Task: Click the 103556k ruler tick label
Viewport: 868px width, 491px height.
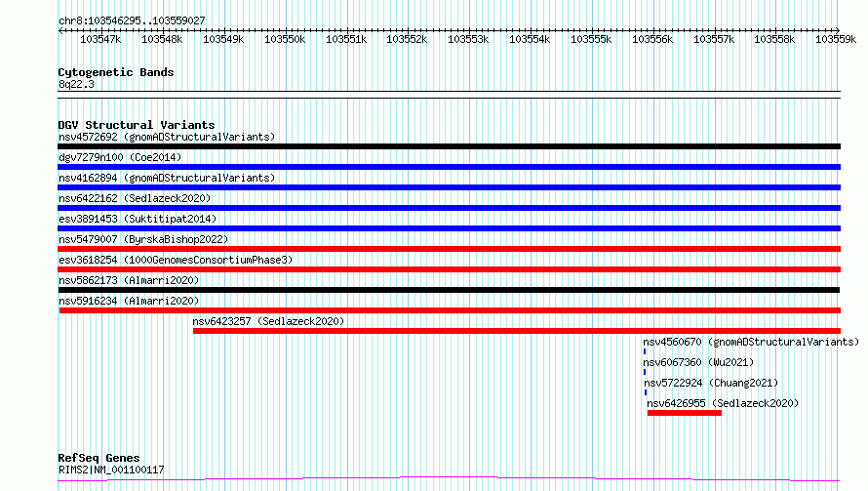Action: pyautogui.click(x=652, y=39)
